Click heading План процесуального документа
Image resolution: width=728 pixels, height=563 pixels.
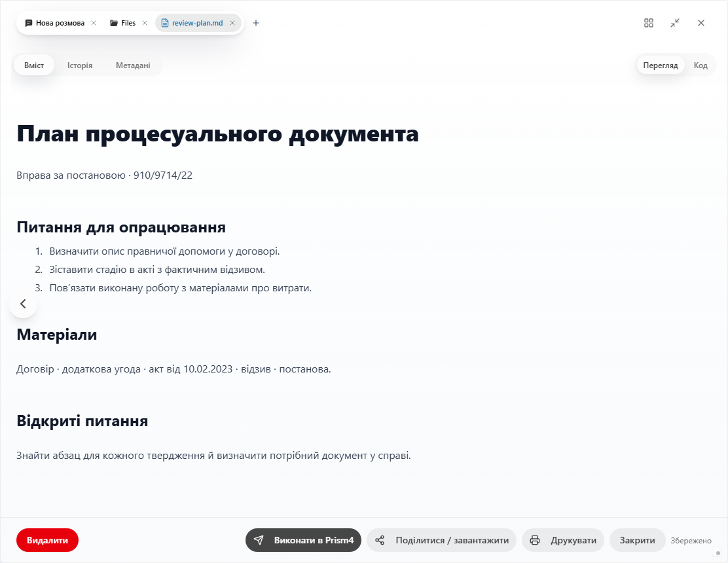point(218,134)
